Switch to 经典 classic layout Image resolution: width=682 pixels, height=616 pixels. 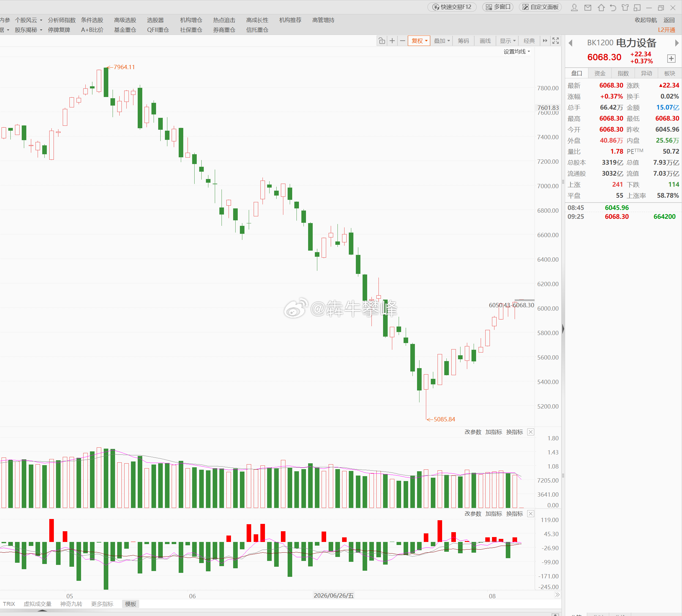[529, 41]
